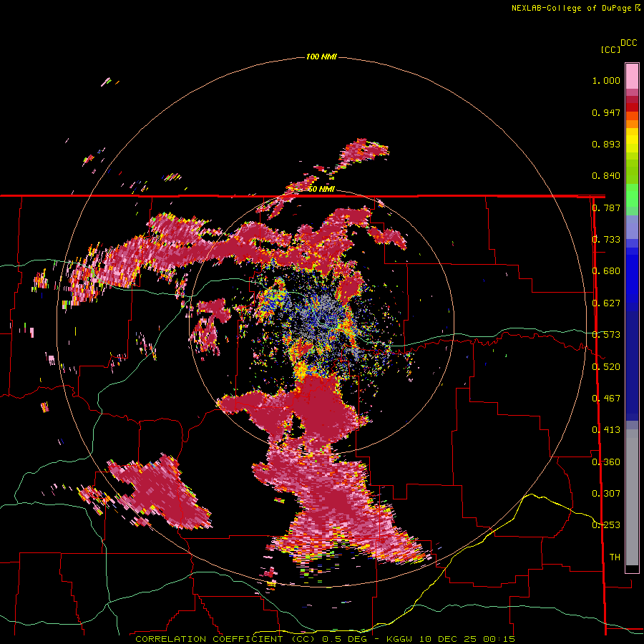
Task: Click the 0.307 scale label
Action: pos(606,493)
